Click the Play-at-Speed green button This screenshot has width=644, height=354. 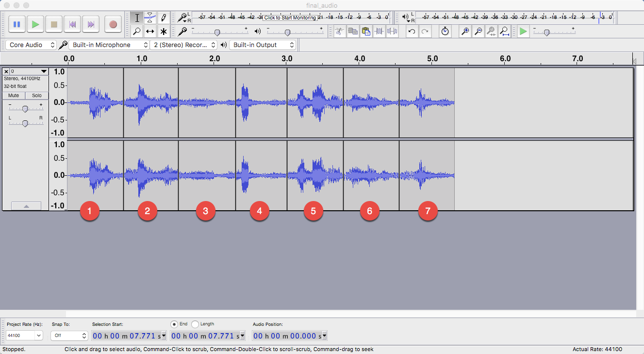click(x=523, y=32)
